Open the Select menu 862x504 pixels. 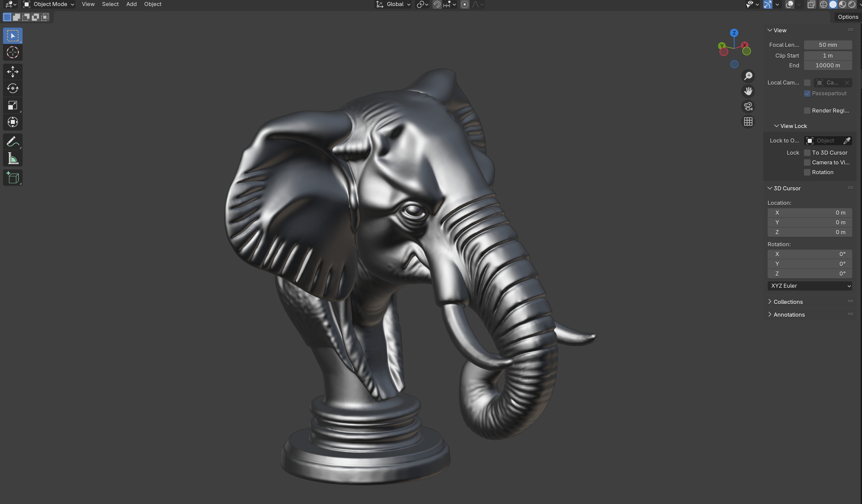tap(110, 4)
